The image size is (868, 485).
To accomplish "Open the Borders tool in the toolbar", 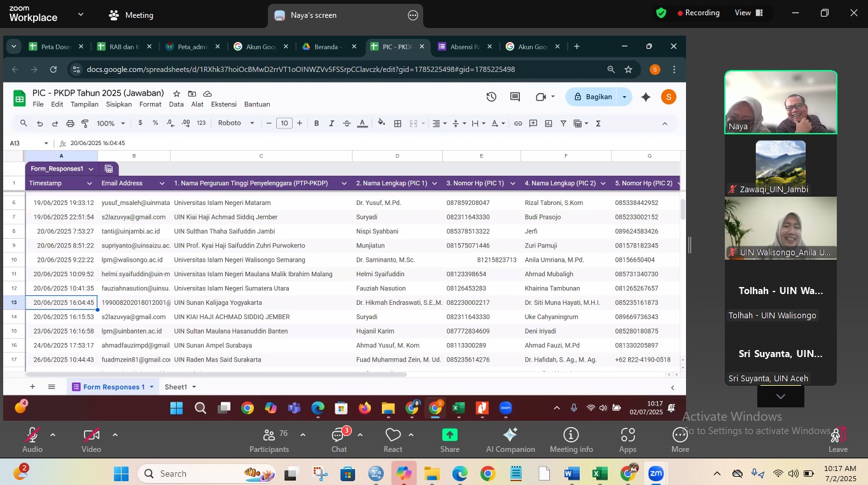I will pyautogui.click(x=398, y=123).
